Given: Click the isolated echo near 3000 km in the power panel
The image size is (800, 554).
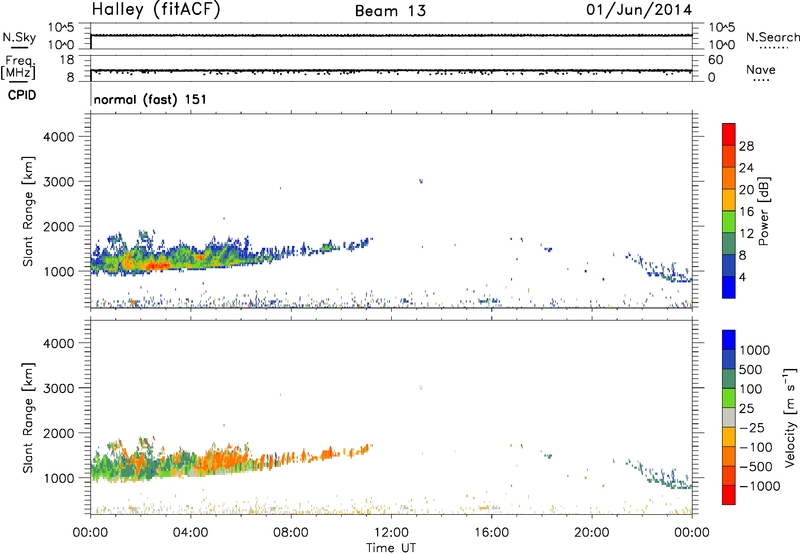Looking at the screenshot, I should (421, 181).
